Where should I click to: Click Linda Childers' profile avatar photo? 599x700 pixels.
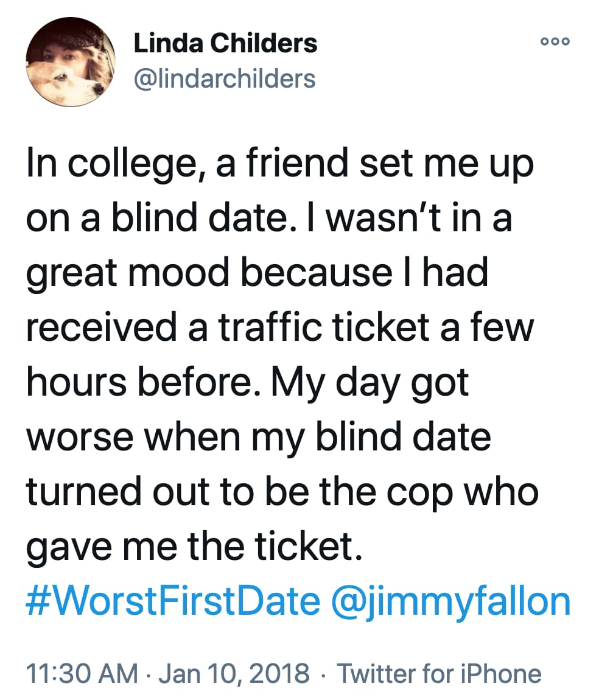point(71,61)
